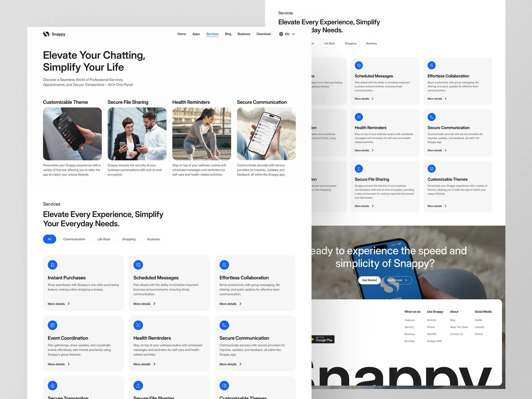532x399 pixels.
Task: Open the Business nav menu item
Action: (x=244, y=34)
